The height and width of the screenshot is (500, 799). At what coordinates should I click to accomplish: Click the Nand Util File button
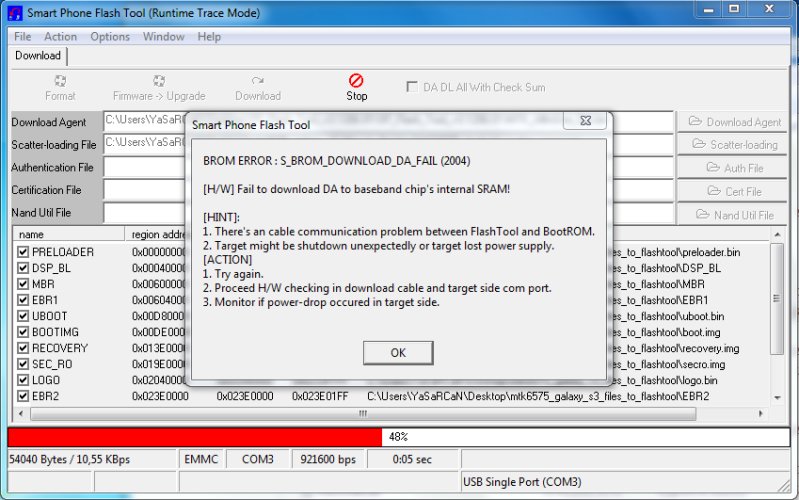click(x=732, y=215)
